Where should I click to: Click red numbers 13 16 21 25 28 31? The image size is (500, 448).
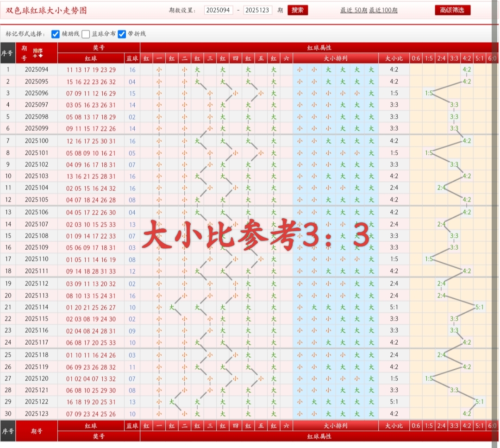click(91, 177)
